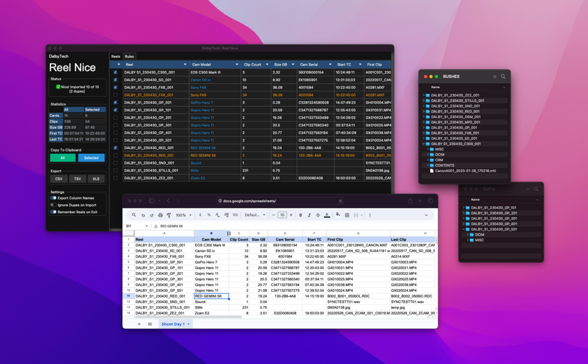Disable the Export Column Names toggle

[54, 198]
